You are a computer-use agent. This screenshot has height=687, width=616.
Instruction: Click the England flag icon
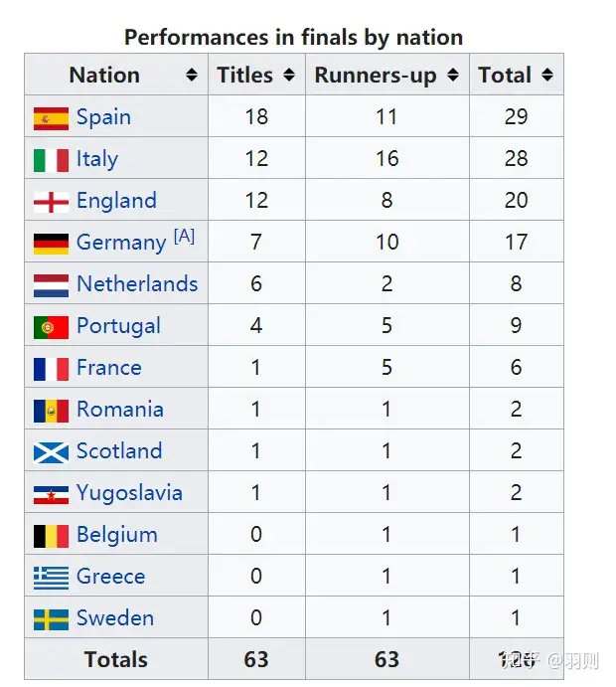(x=51, y=202)
